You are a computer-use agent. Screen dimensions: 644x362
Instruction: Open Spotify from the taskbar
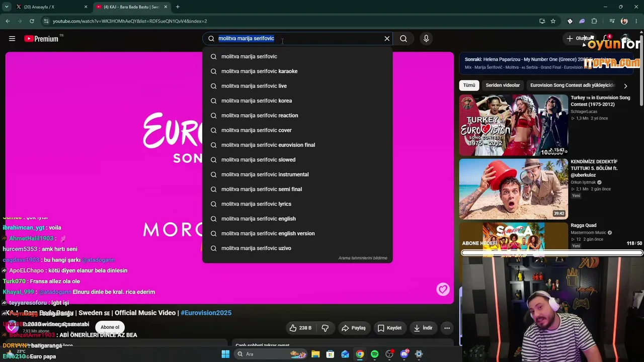(x=374, y=354)
